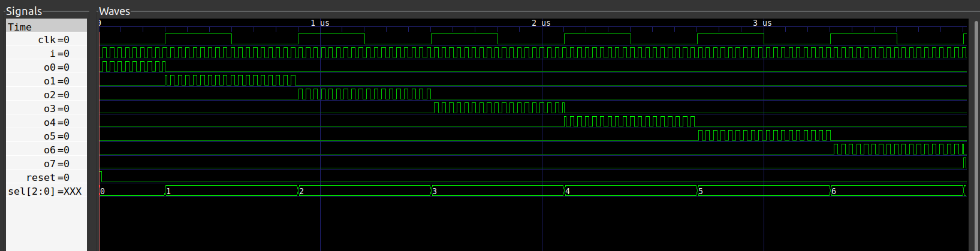Click the Time header in Signals panel
The height and width of the screenshot is (251, 980).
(x=47, y=26)
